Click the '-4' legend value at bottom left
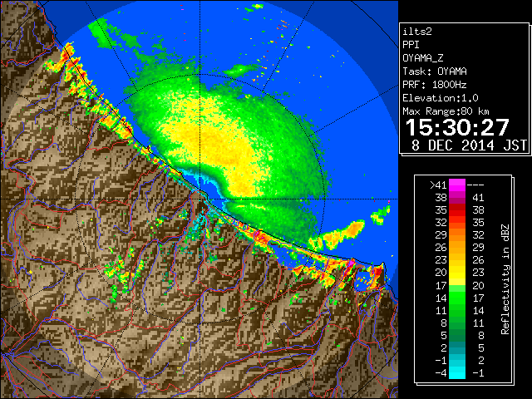The width and height of the screenshot is (532, 399). [x=441, y=373]
